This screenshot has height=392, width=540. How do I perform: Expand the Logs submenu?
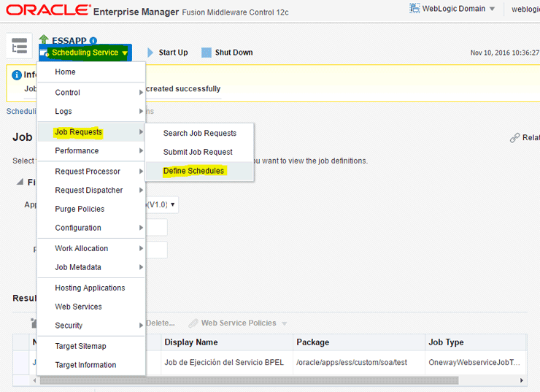91,111
